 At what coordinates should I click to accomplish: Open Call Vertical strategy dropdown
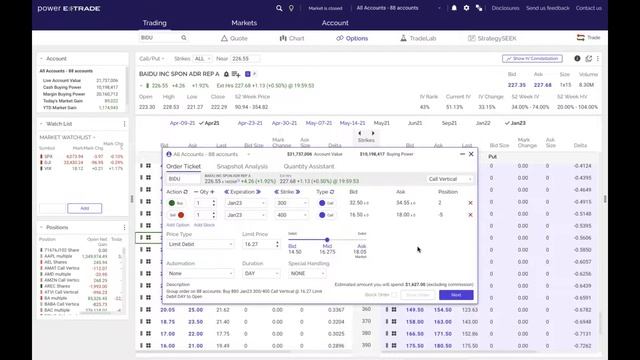(450, 179)
